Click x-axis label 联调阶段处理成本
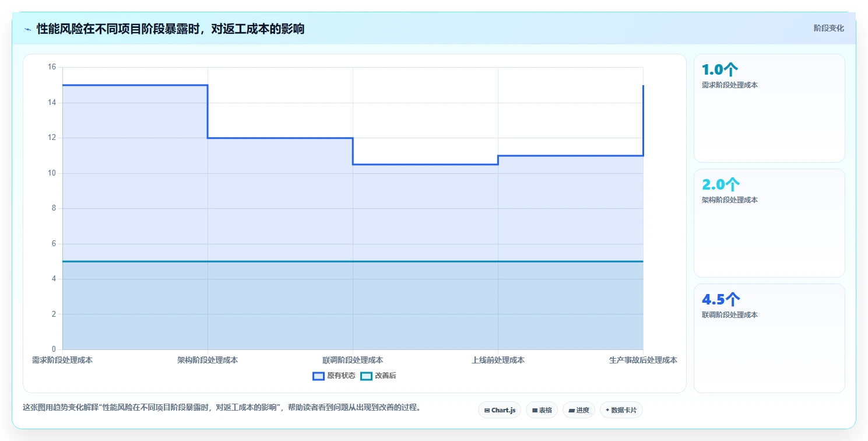Image resolution: width=868 pixels, height=441 pixels. pyautogui.click(x=353, y=360)
